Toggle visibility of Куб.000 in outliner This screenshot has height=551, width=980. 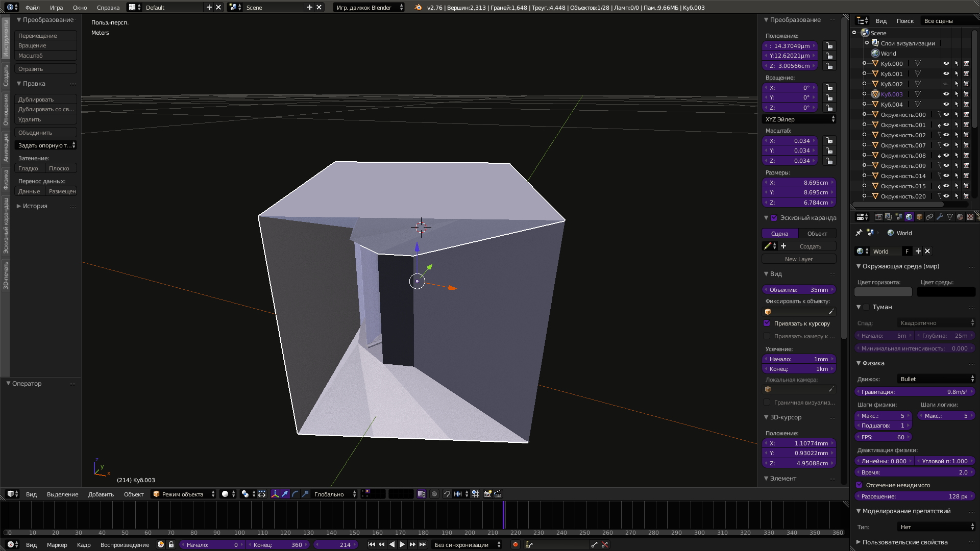[946, 64]
